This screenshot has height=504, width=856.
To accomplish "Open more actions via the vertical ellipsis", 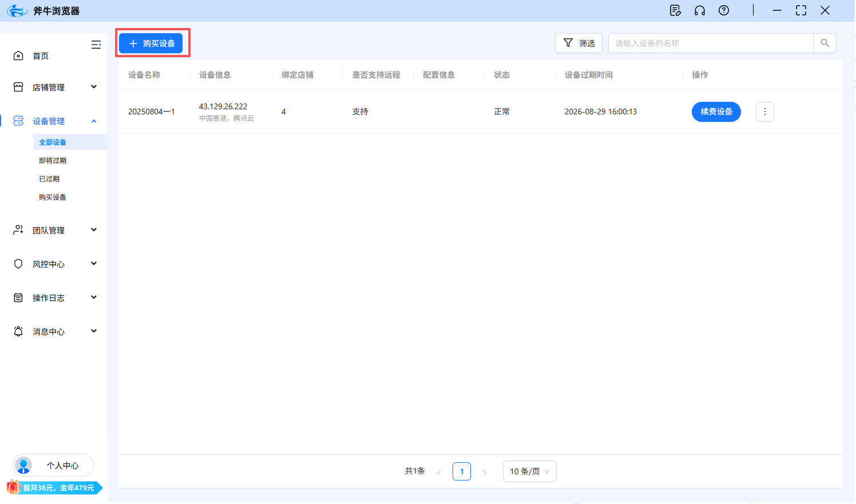I will (764, 112).
